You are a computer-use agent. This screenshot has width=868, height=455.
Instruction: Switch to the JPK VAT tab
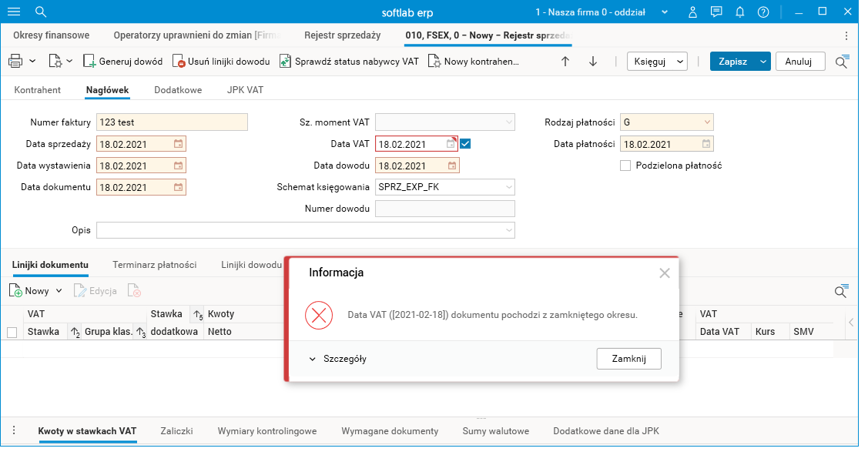coord(245,90)
